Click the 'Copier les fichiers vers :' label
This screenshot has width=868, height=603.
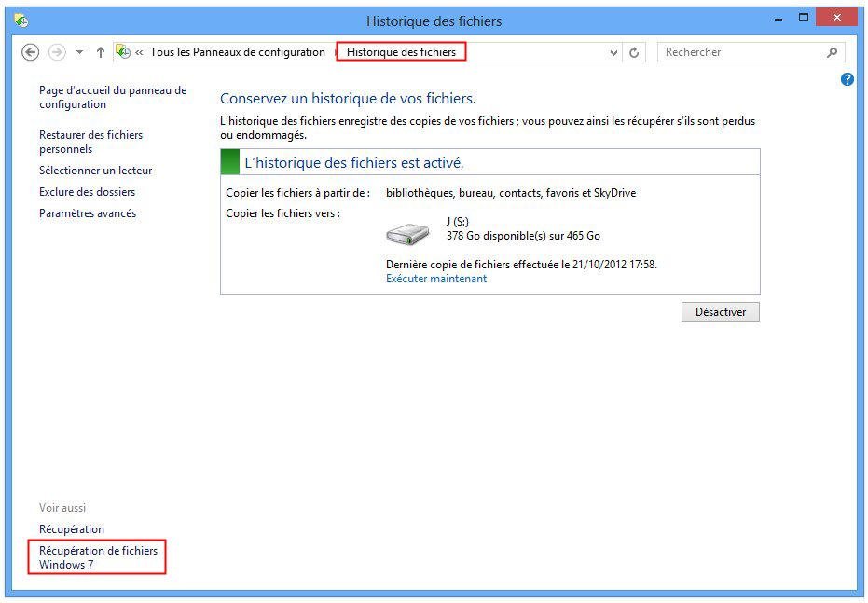(x=282, y=213)
